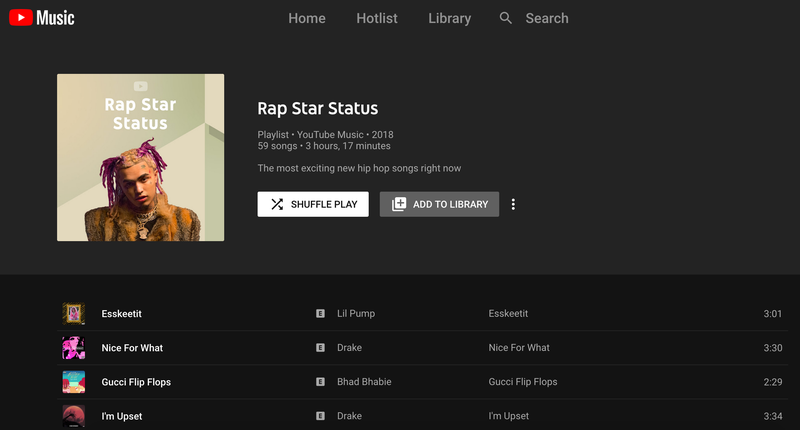Click the explicit badge on I'm Upset row

[x=320, y=416]
